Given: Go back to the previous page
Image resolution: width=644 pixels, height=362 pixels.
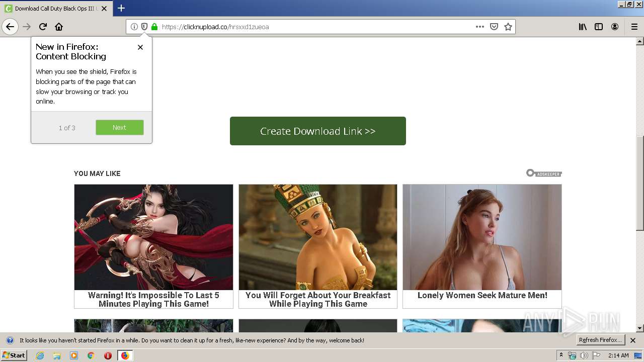Looking at the screenshot, I should [x=10, y=27].
